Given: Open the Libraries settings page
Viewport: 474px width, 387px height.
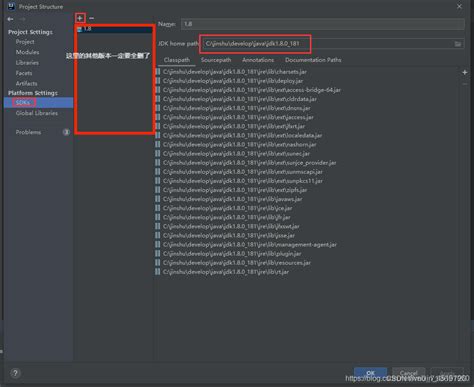Looking at the screenshot, I should [27, 63].
